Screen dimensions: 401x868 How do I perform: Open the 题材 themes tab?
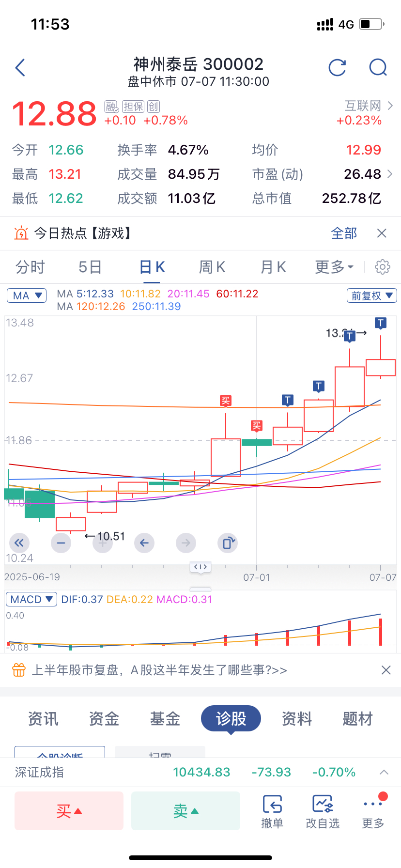click(x=358, y=719)
